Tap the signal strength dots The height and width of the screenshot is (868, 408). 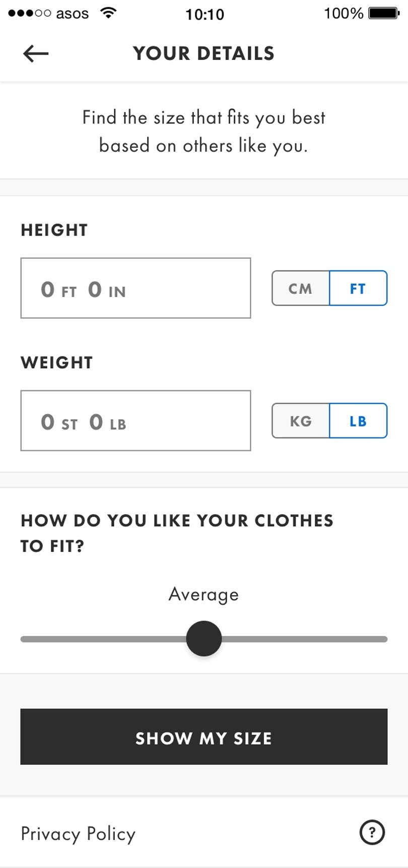point(29,14)
